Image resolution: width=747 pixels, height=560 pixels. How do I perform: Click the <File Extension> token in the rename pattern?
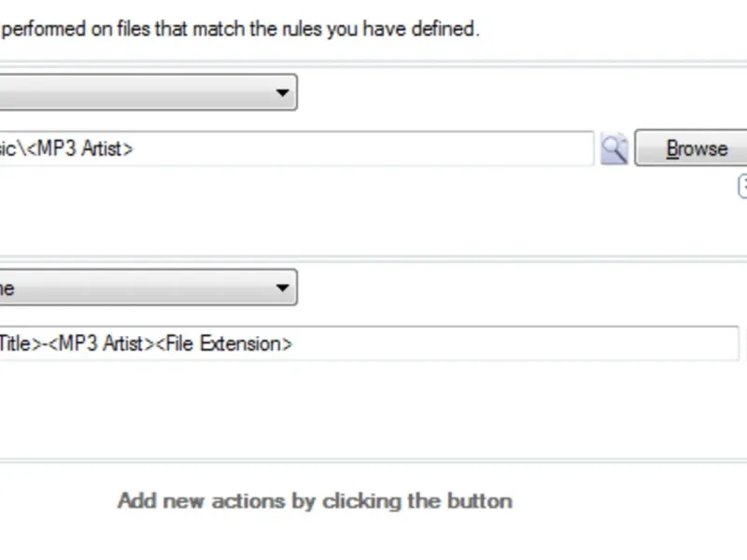coord(224,343)
